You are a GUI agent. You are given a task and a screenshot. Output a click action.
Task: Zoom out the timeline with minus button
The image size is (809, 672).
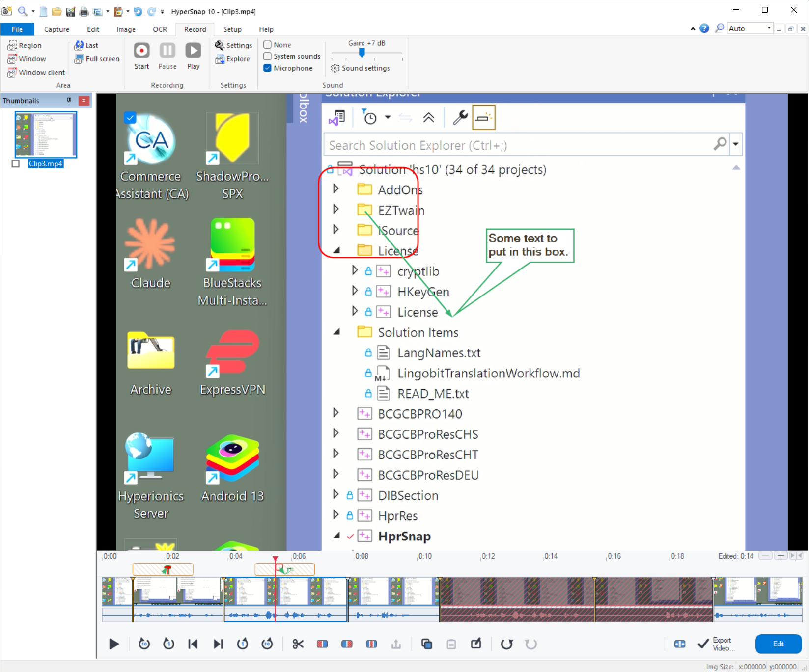coord(765,556)
